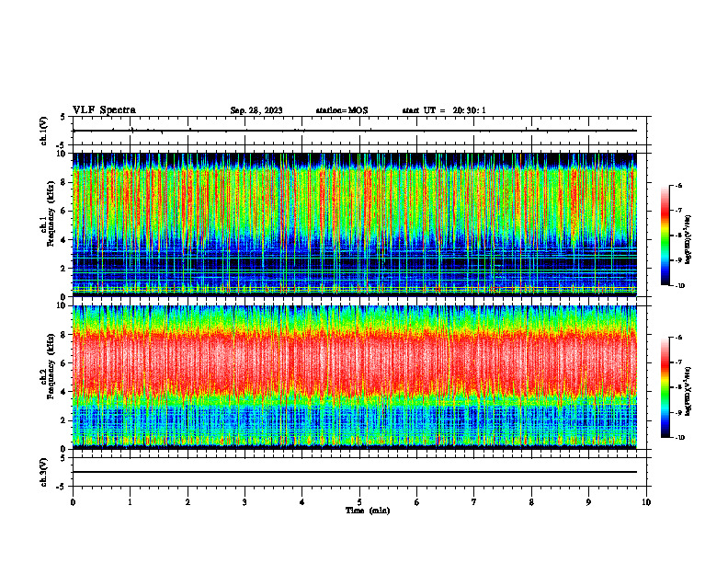This screenshot has height=563, width=728.
Task: Click the '5' tick on ch.1(V) axis
Action: [63, 117]
